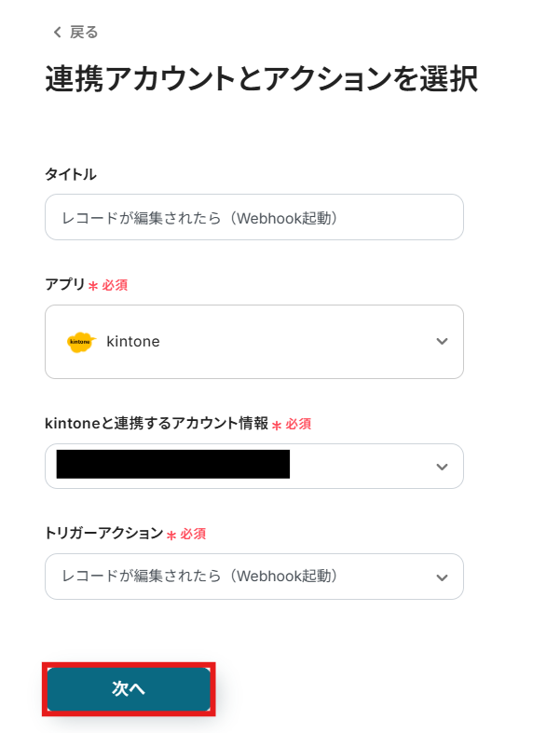The image size is (560, 733).
Task: Click the アプリ field label
Action: point(64,284)
